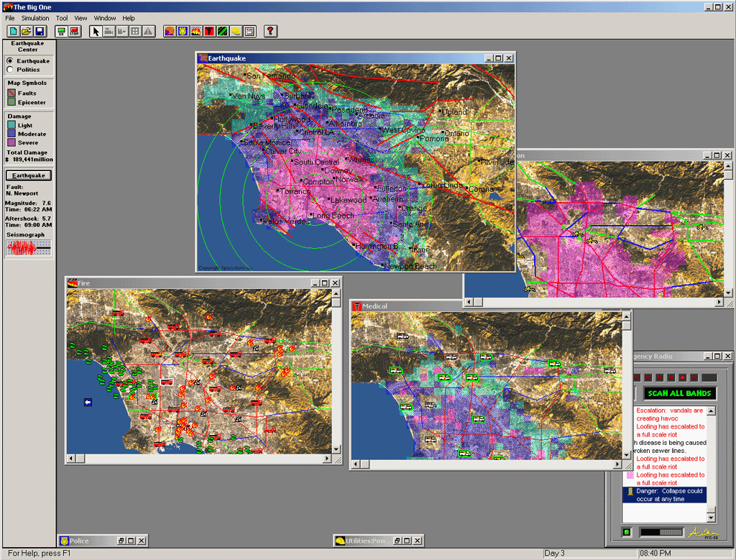Adjust the Emergency Radio volume slider
The height and width of the screenshot is (560, 736).
[660, 532]
